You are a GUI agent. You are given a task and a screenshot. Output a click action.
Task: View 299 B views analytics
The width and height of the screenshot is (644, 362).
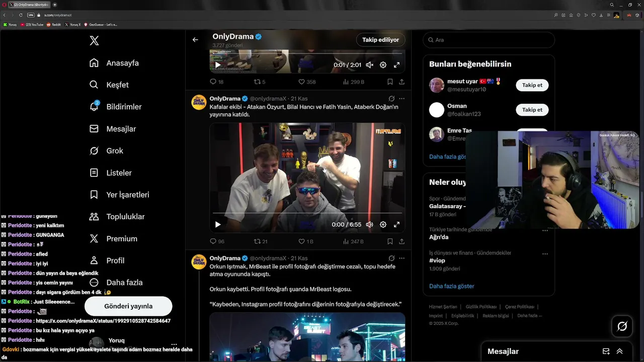coord(353,81)
